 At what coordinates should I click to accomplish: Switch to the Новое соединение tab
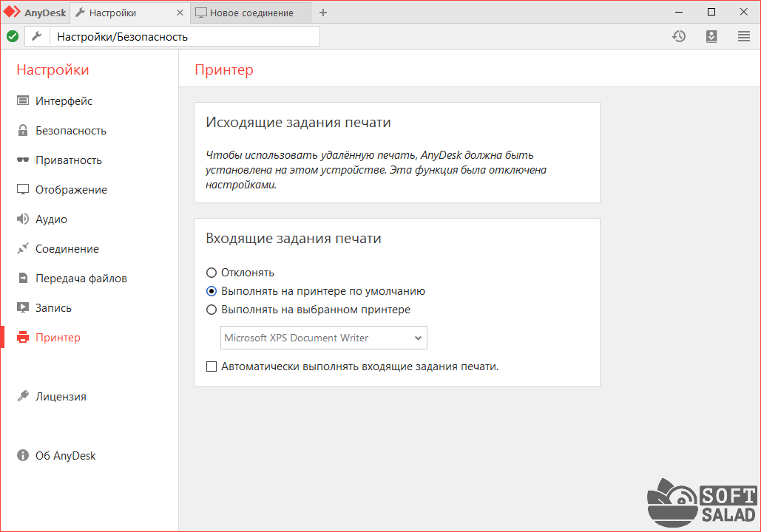251,13
